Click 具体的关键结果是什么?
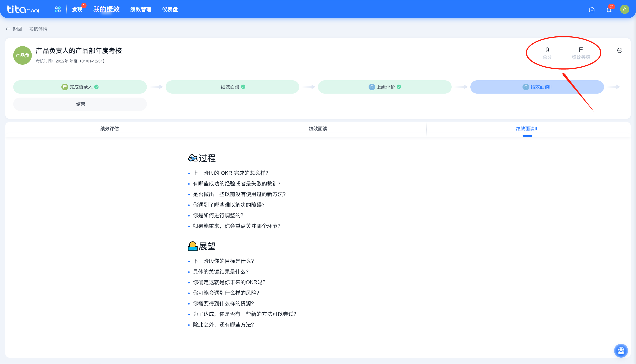Screen dimensions: 636x364 221,272
